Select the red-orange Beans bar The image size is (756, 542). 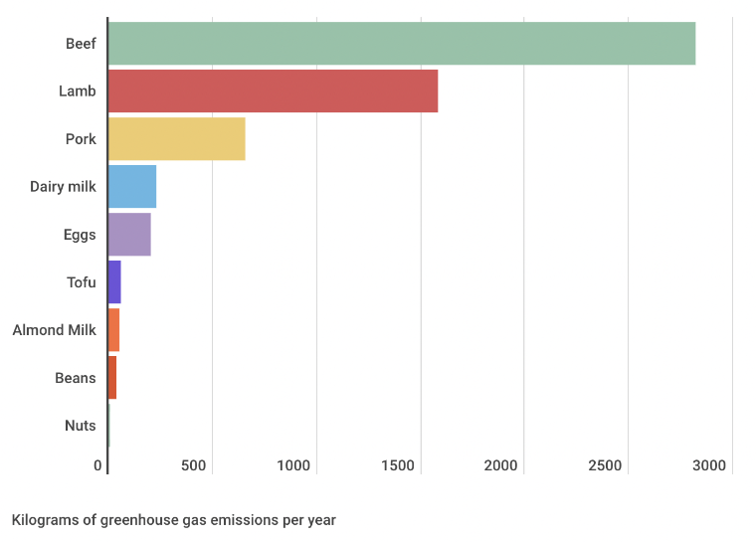112,378
